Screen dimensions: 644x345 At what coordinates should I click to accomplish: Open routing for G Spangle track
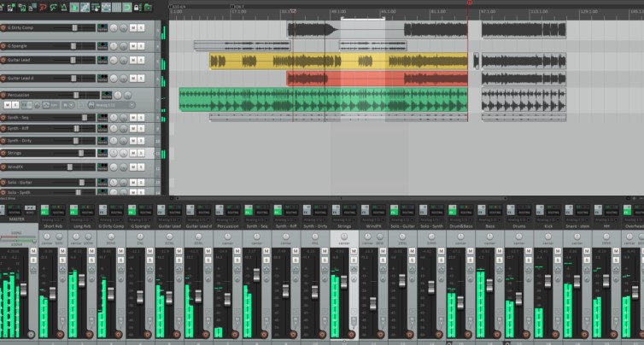coord(102,46)
